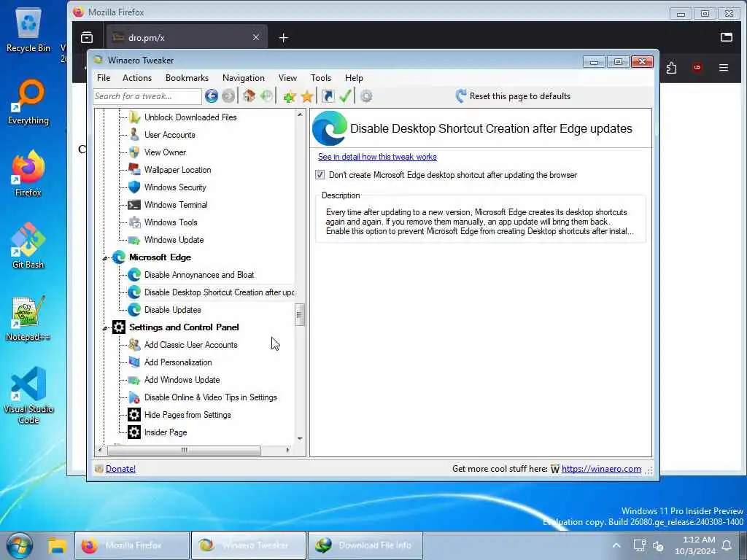The width and height of the screenshot is (747, 560).
Task: Select the dro.pm/x tab in Firefox
Action: [x=186, y=38]
